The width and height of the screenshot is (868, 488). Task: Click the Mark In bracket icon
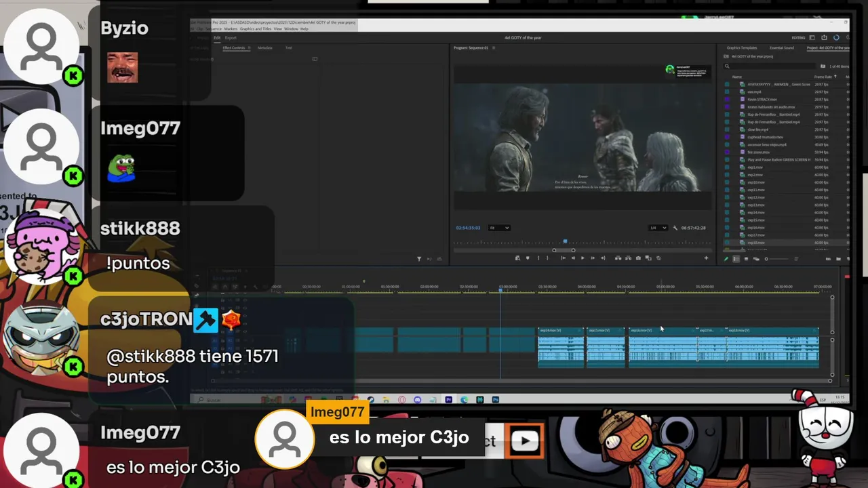click(538, 258)
